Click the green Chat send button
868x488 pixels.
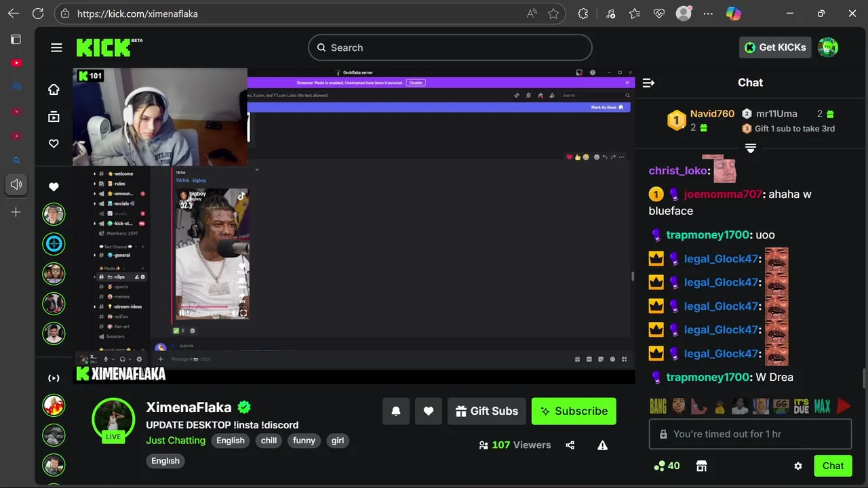833,466
